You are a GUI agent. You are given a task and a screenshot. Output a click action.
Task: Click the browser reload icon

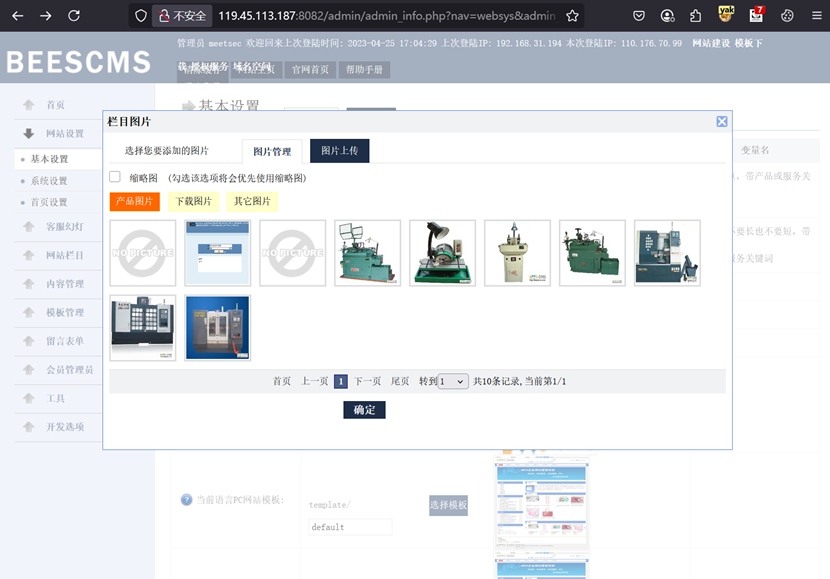[74, 16]
